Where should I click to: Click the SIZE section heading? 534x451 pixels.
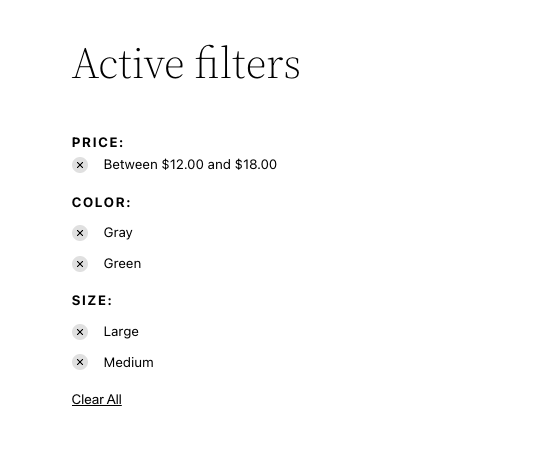tap(92, 300)
